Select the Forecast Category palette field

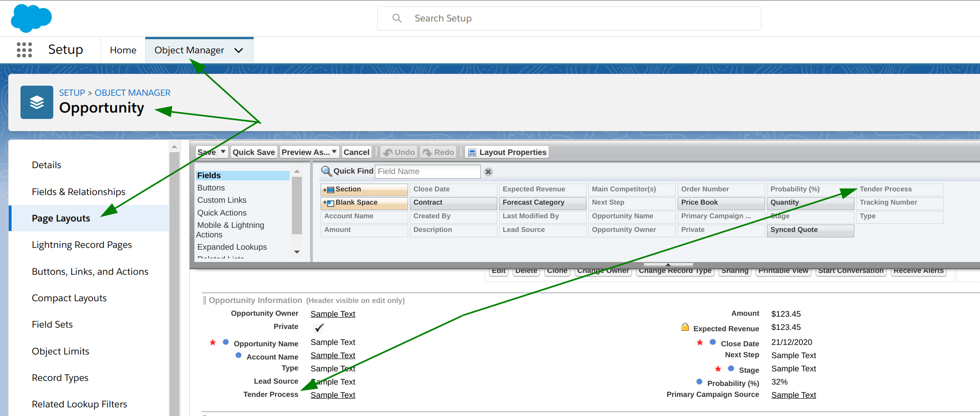542,203
